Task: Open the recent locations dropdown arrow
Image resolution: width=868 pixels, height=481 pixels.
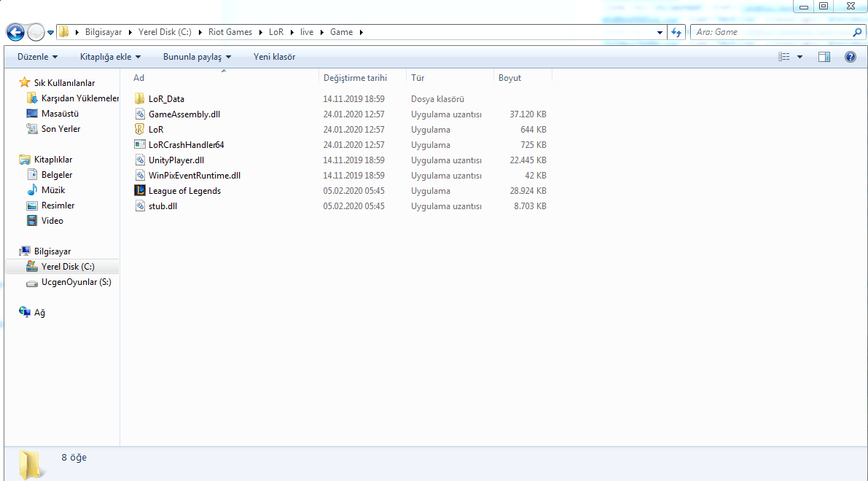Action: pyautogui.click(x=50, y=33)
